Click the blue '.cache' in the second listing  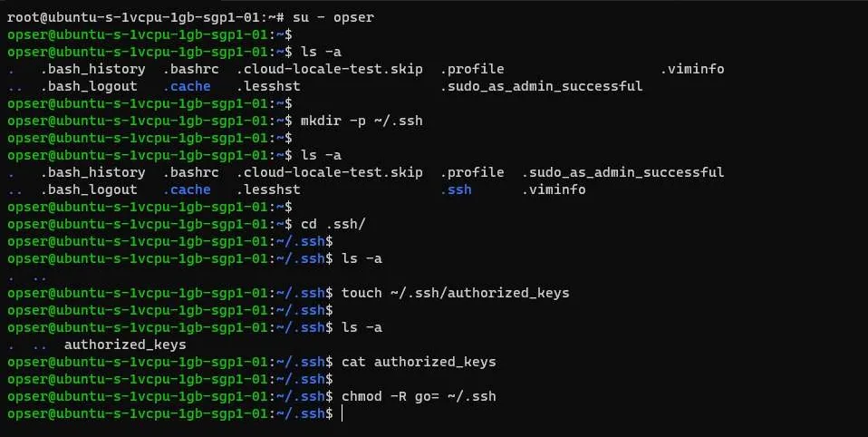(x=187, y=190)
